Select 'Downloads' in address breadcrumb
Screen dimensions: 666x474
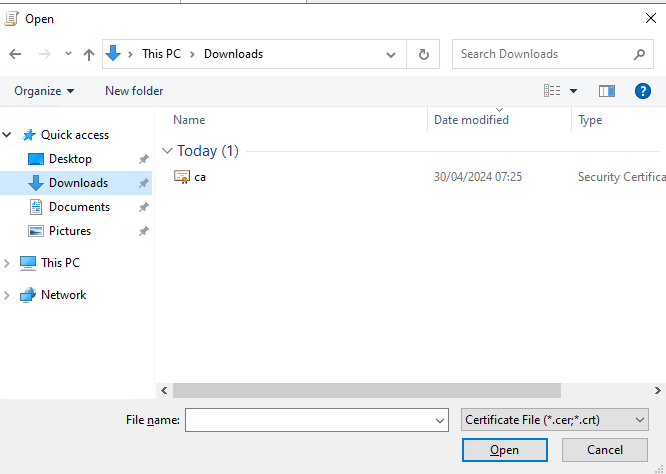coord(233,54)
